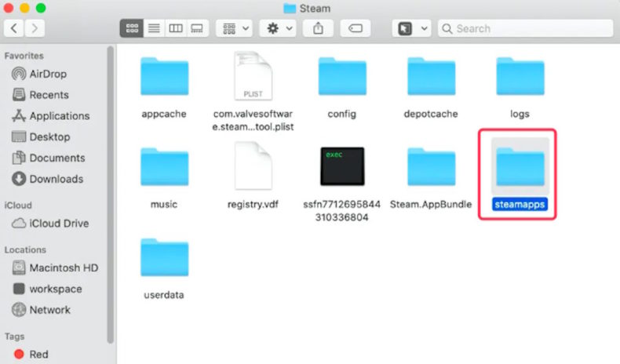Click the 'userdata' name label
This screenshot has height=364, width=620.
point(164,295)
